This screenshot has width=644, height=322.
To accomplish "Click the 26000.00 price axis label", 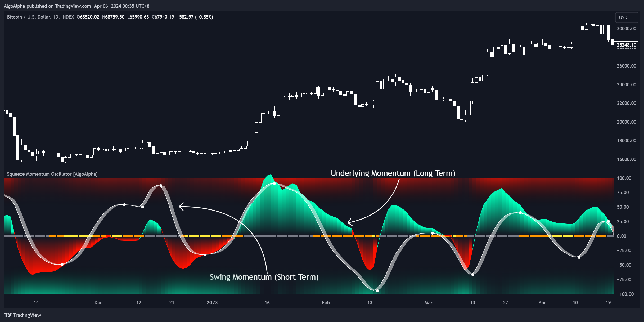I will 627,66.
